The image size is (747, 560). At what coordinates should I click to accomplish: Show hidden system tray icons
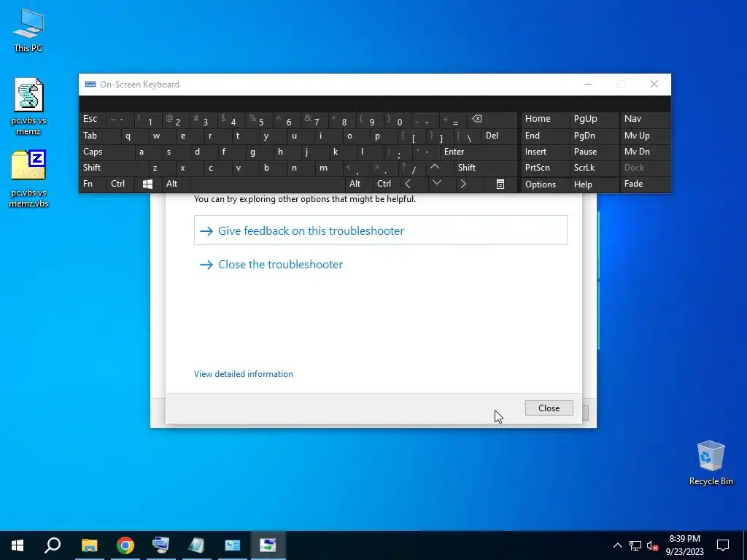[x=617, y=545]
